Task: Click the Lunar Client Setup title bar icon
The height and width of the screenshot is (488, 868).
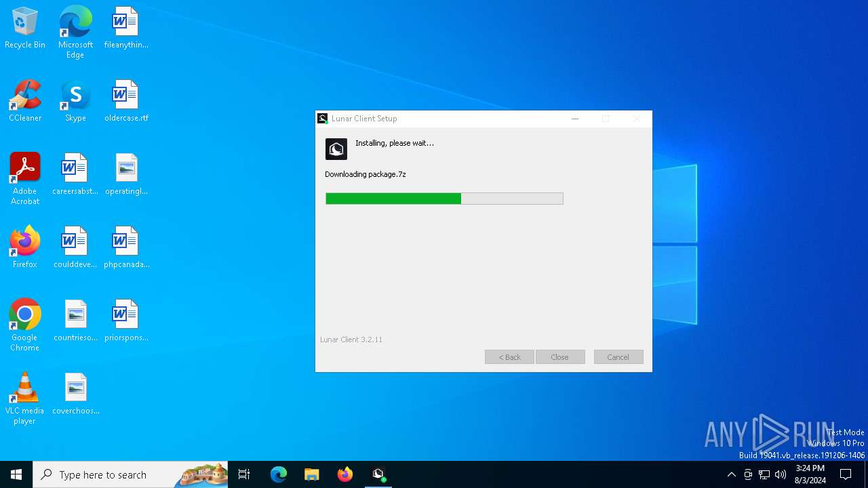Action: click(x=323, y=119)
